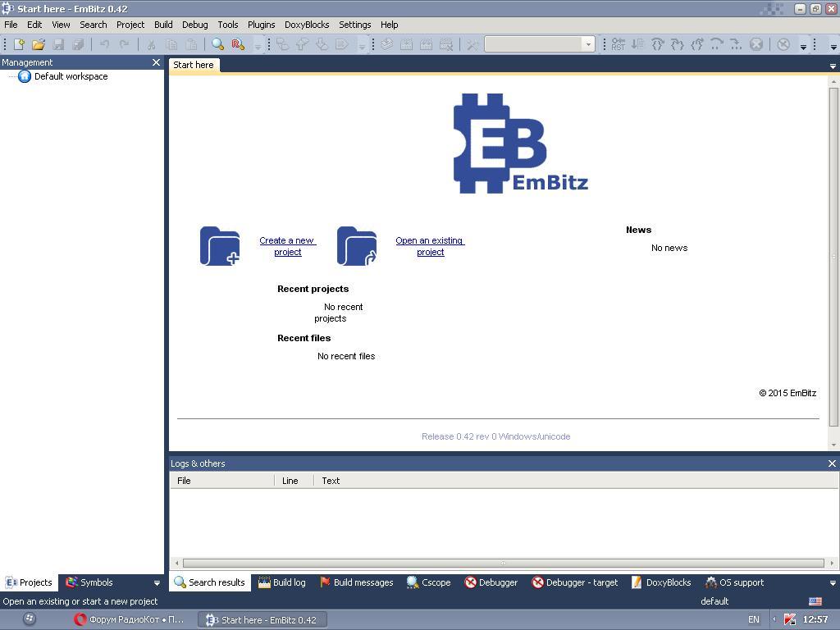Screen dimensions: 840x630
Task: Click the Cut scissors icon
Action: (152, 44)
